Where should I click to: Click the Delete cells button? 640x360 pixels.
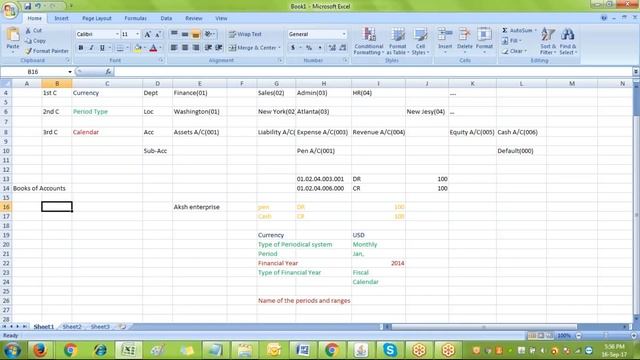pos(464,40)
